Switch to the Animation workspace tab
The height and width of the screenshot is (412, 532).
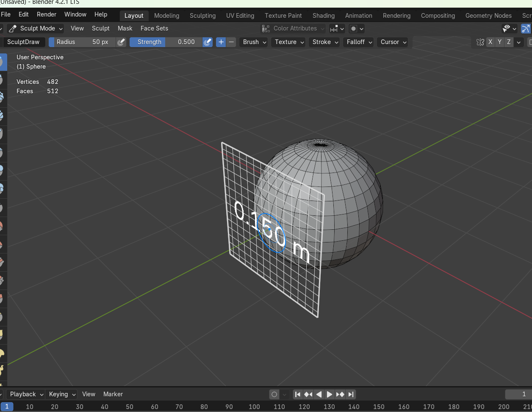coord(359,16)
